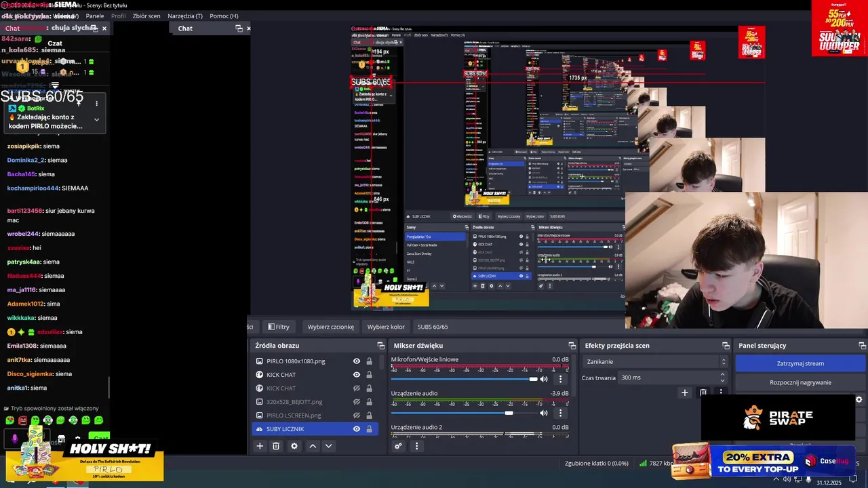Move selected source up with arrow icon
Screen dimensions: 868x488
pyautogui.click(x=313, y=446)
